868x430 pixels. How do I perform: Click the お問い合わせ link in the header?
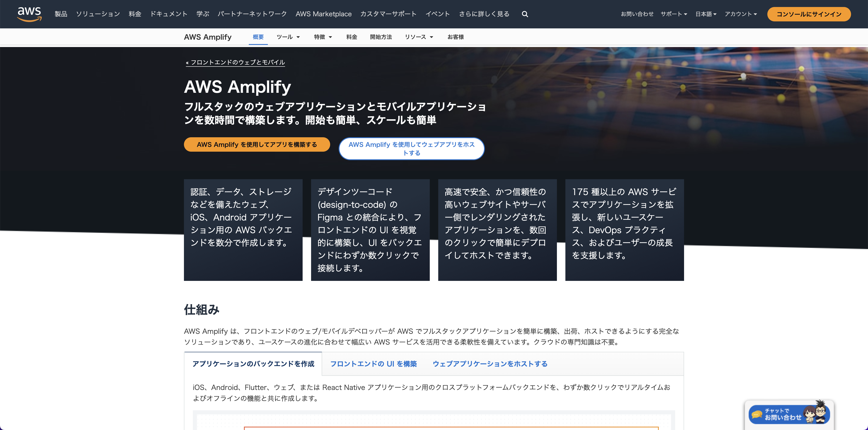click(637, 14)
